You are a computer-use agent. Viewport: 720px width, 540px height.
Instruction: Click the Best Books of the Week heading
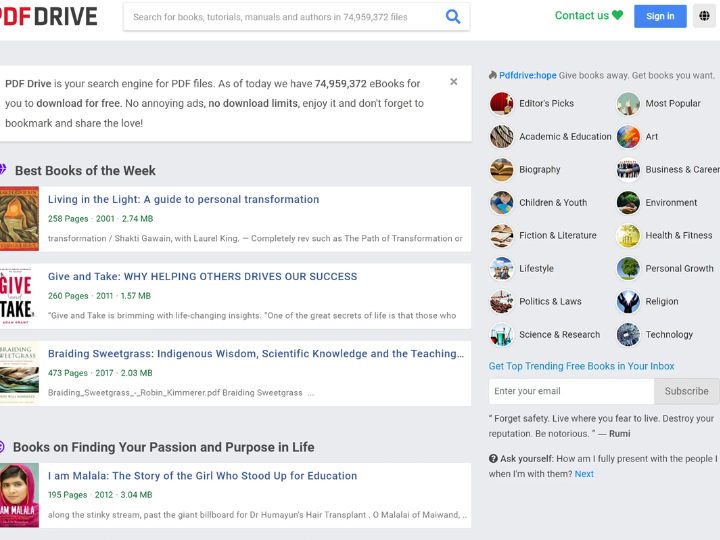coord(85,171)
